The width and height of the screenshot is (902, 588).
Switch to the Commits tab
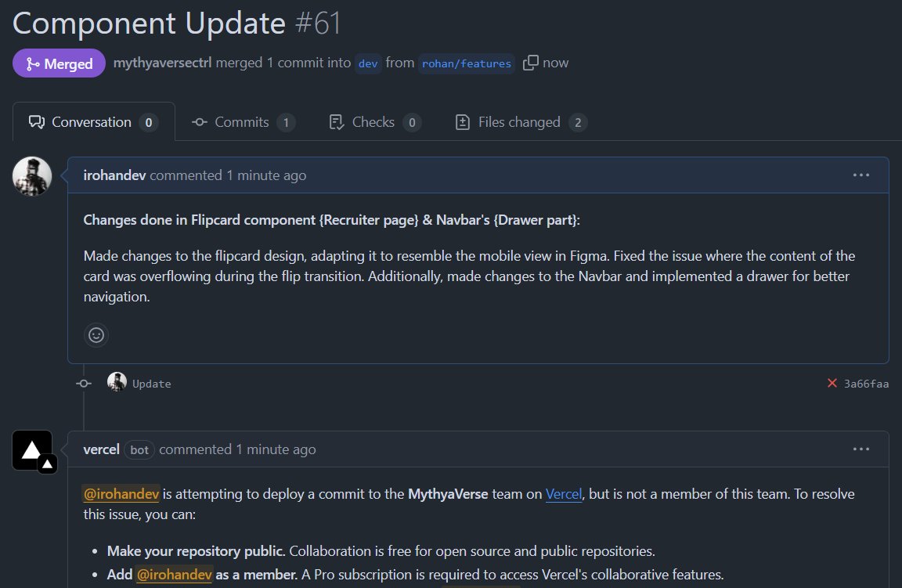244,122
